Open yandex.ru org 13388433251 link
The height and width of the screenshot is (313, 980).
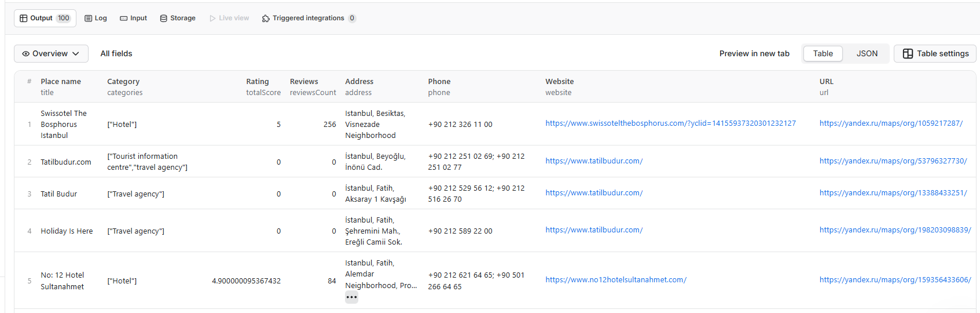(893, 193)
